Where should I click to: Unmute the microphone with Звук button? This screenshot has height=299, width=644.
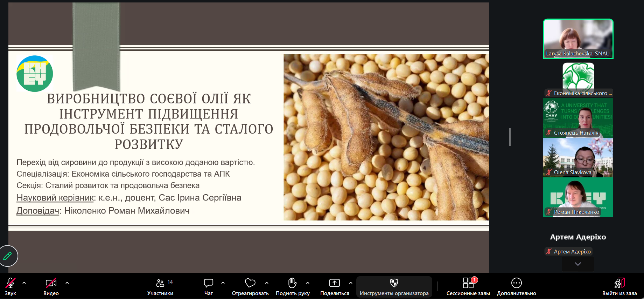(10, 286)
